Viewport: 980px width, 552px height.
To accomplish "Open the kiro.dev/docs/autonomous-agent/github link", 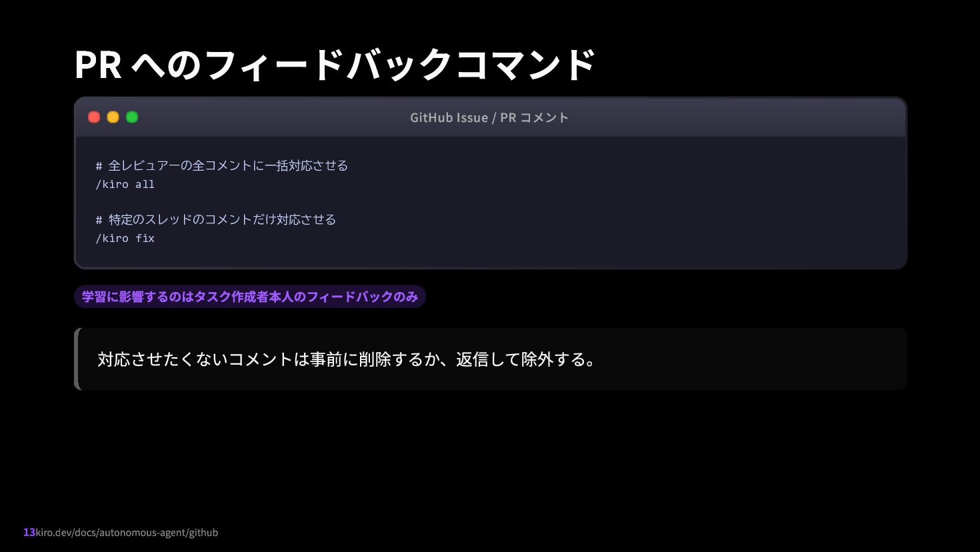I will 127,533.
